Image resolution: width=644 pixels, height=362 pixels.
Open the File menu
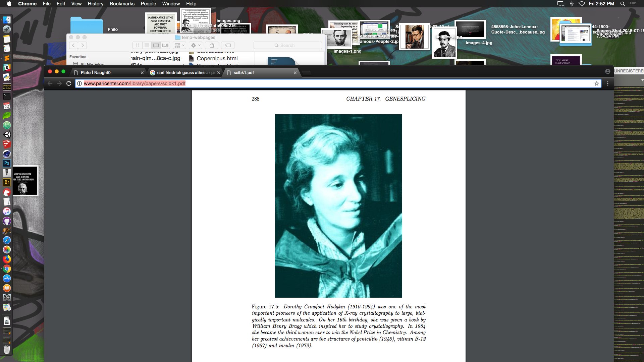[47, 4]
